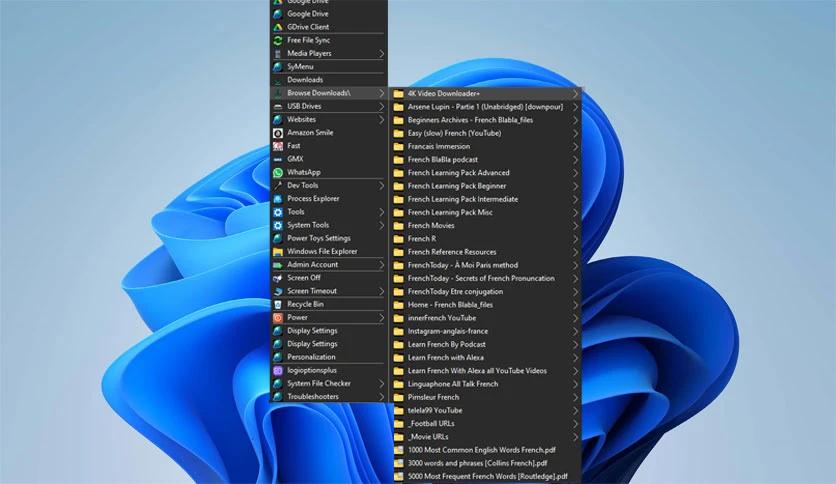Click the Troubleshooters icon
Screen dimensions: 836x484
pyautogui.click(x=278, y=397)
